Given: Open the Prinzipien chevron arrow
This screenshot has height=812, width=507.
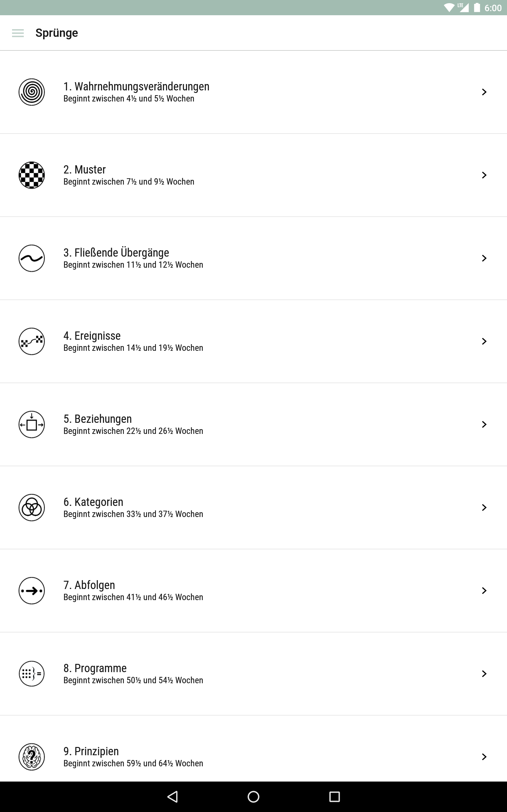Looking at the screenshot, I should tap(484, 756).
